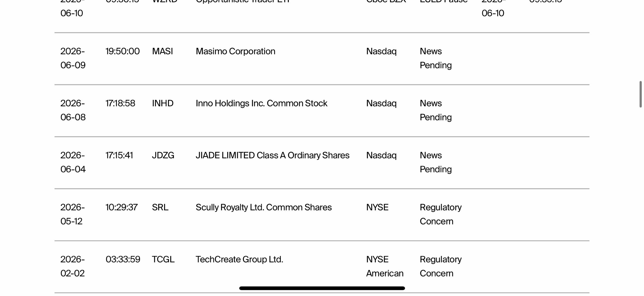Screen dimensions: 644x296
Task: Select the 2026-02-02 date cell
Action: (x=73, y=266)
